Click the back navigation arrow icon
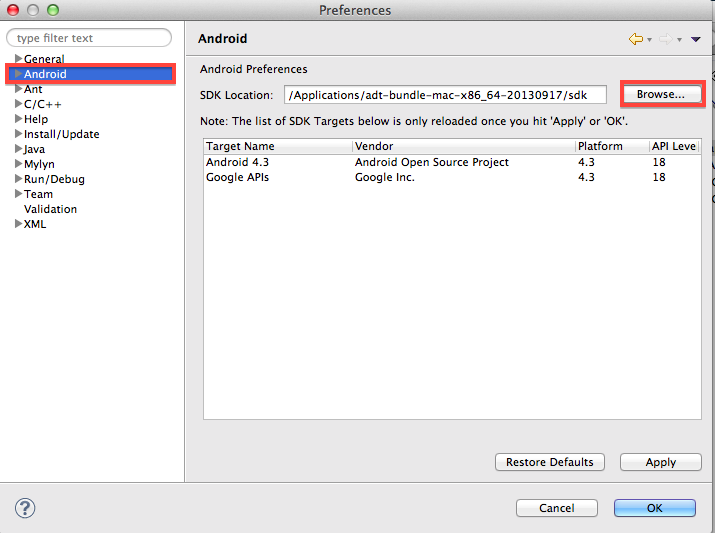Screen dimensions: 715x533 pos(636,39)
